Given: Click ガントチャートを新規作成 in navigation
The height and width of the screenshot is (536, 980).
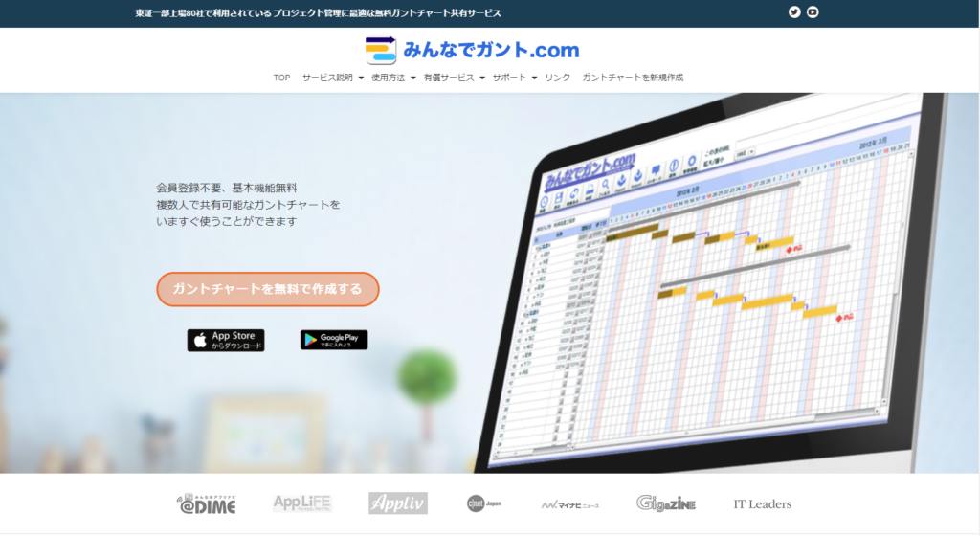Looking at the screenshot, I should [633, 78].
